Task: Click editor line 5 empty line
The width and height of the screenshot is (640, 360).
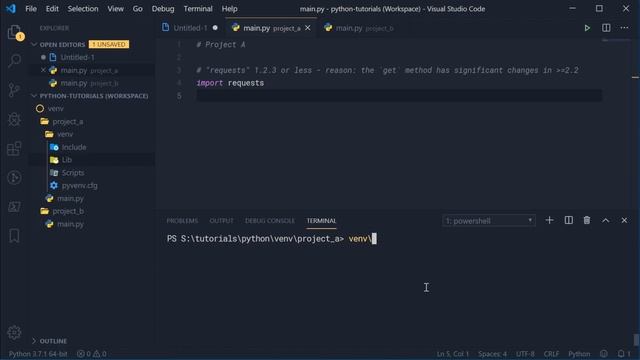Action: 399,96
